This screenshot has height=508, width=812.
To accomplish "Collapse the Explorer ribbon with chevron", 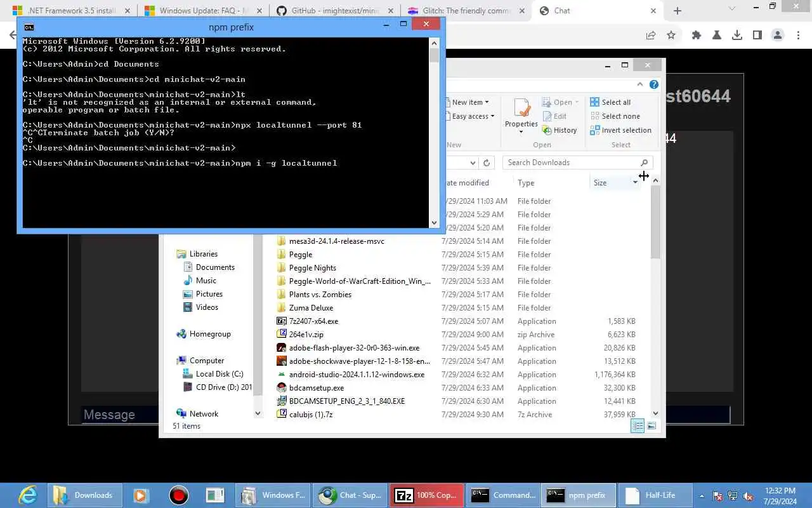I will [x=639, y=84].
